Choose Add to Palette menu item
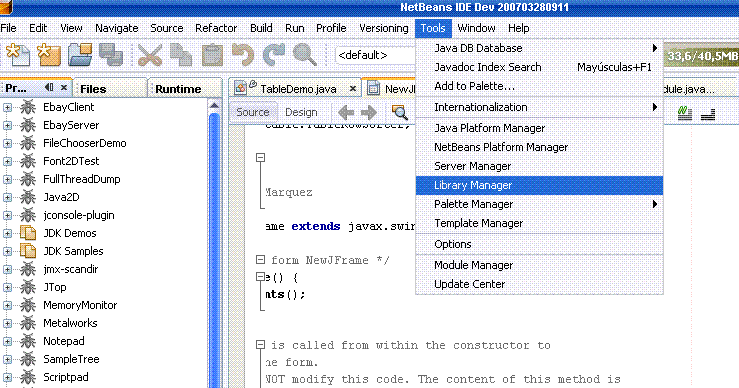 point(539,86)
